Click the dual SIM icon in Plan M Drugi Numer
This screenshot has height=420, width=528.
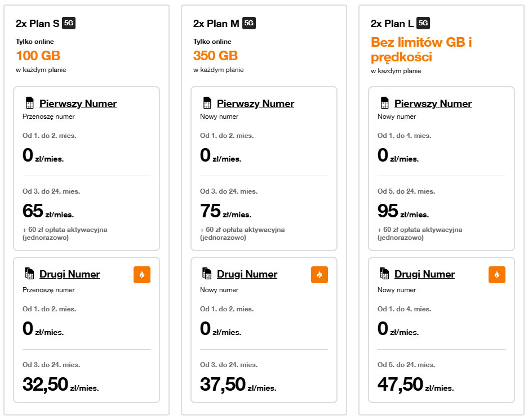(207, 274)
